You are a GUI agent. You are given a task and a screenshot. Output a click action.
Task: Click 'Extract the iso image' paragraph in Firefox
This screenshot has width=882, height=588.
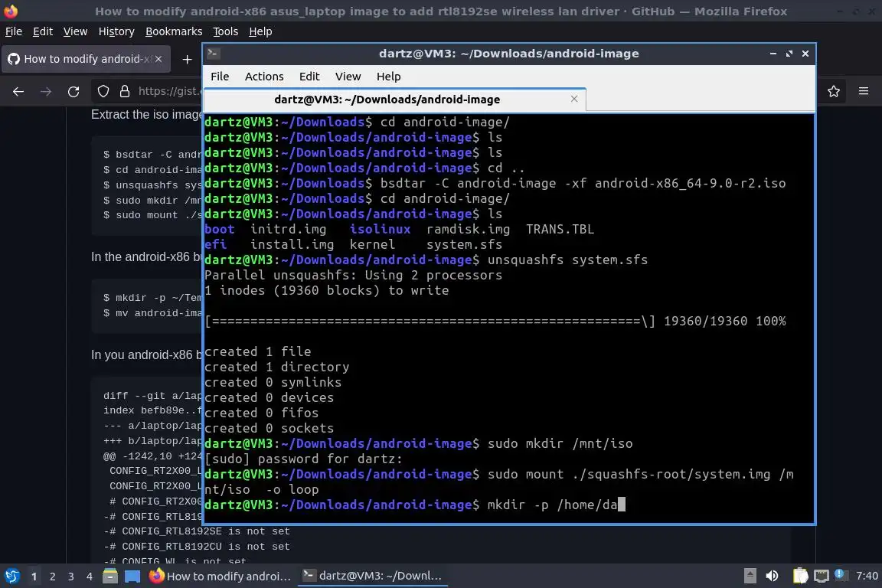(x=147, y=114)
